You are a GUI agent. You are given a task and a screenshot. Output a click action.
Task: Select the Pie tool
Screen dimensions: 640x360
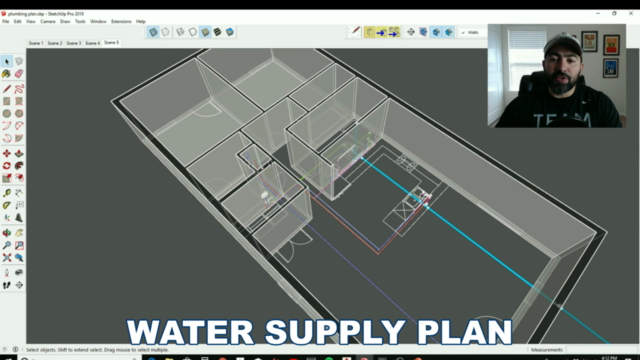(19, 138)
